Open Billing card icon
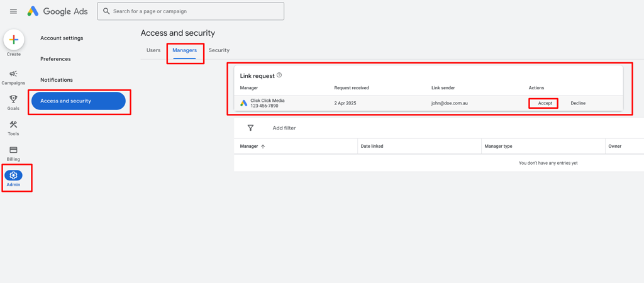Viewport: 644px width, 283px height. click(x=13, y=150)
